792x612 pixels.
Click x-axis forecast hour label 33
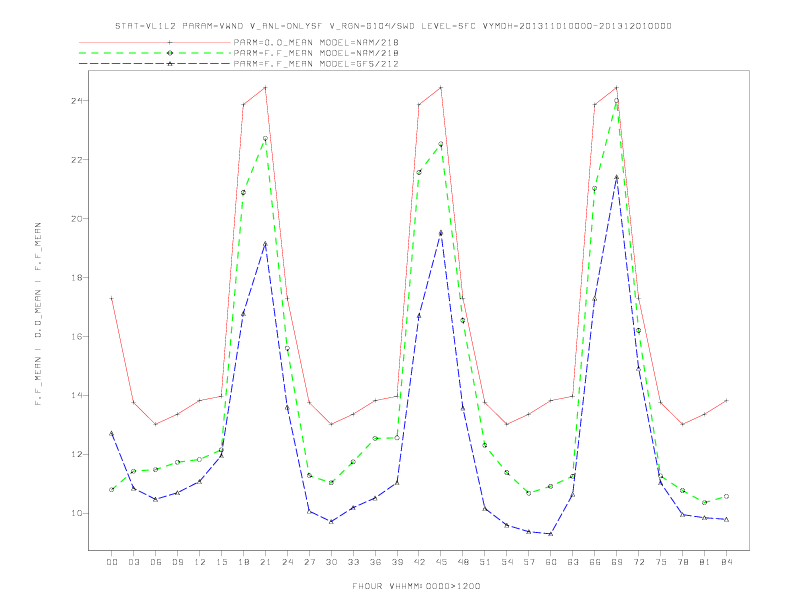353,562
